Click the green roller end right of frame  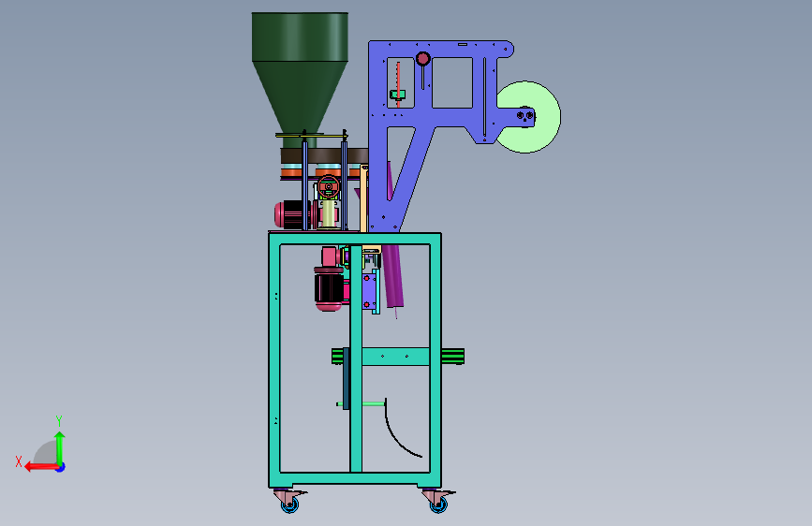pos(452,357)
